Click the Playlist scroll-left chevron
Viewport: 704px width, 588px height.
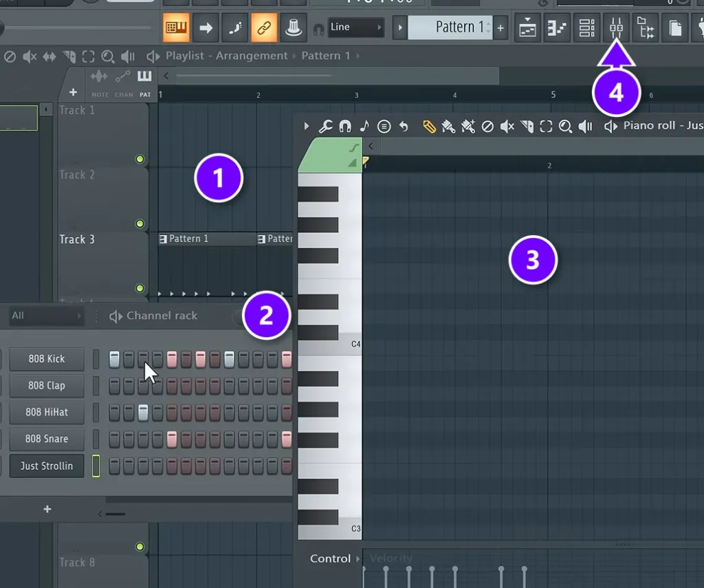pos(166,76)
